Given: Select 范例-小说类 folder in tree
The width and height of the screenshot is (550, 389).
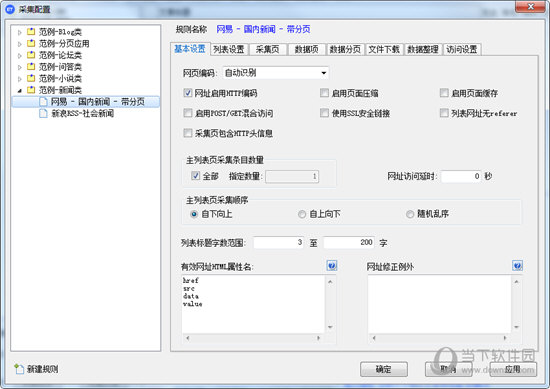Looking at the screenshot, I should pyautogui.click(x=60, y=78).
